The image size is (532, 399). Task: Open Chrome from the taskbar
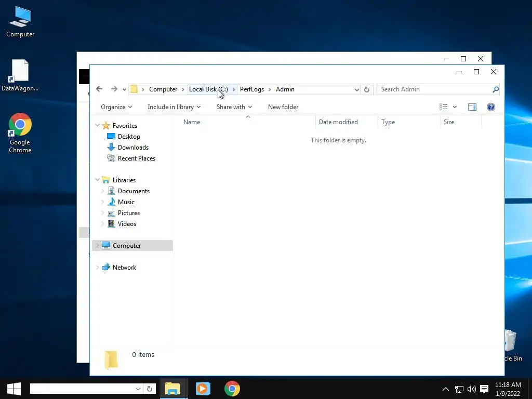[232, 389]
